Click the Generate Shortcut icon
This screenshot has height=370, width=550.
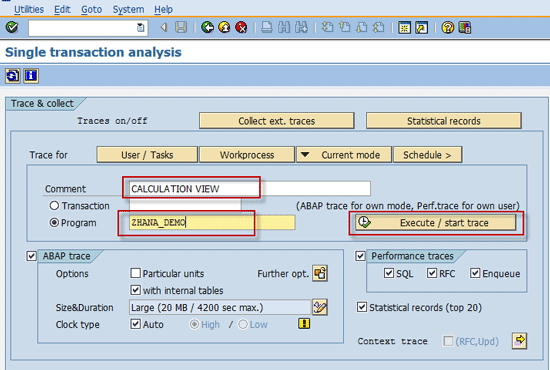pos(422,27)
